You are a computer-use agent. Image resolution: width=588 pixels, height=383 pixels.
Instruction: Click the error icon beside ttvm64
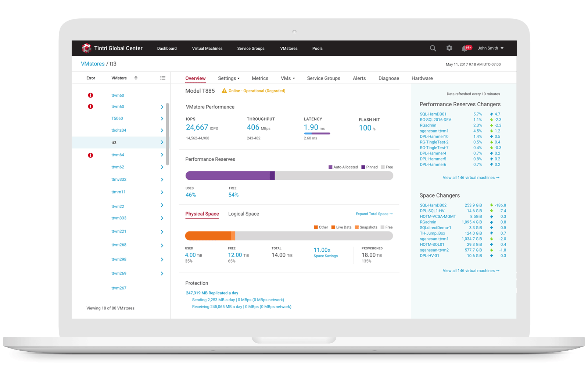90,155
